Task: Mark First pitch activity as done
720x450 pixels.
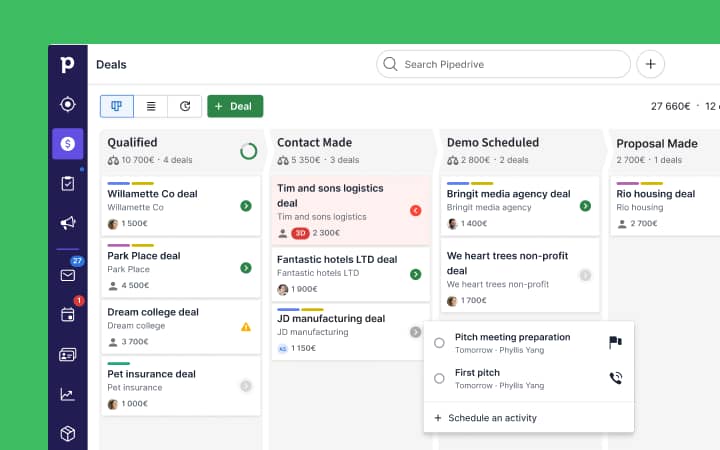Action: click(x=439, y=378)
